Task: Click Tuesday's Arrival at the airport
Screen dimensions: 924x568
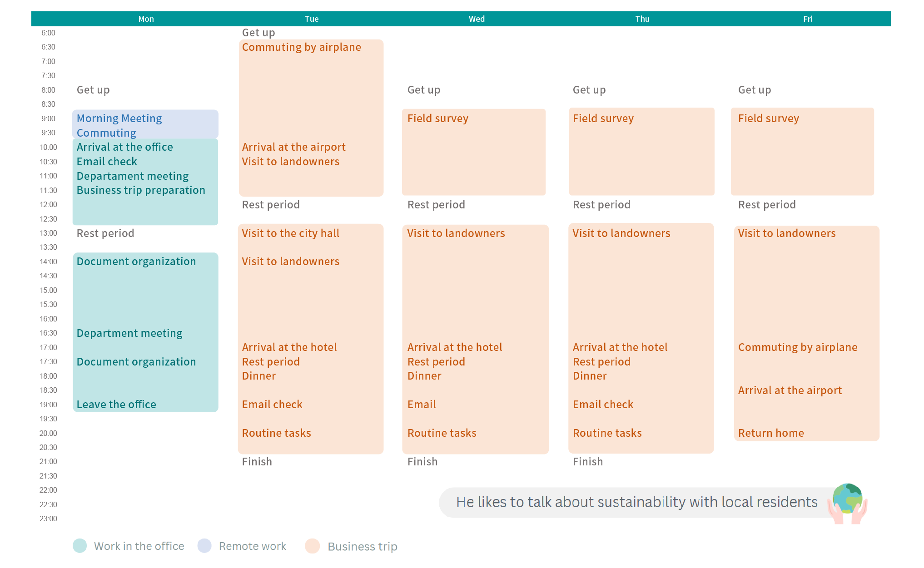Action: 294,147
